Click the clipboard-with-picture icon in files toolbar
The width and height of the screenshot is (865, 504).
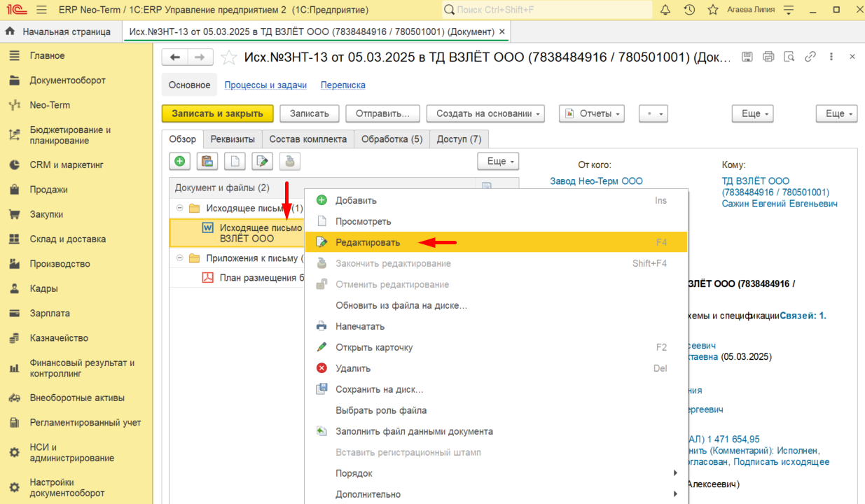207,161
